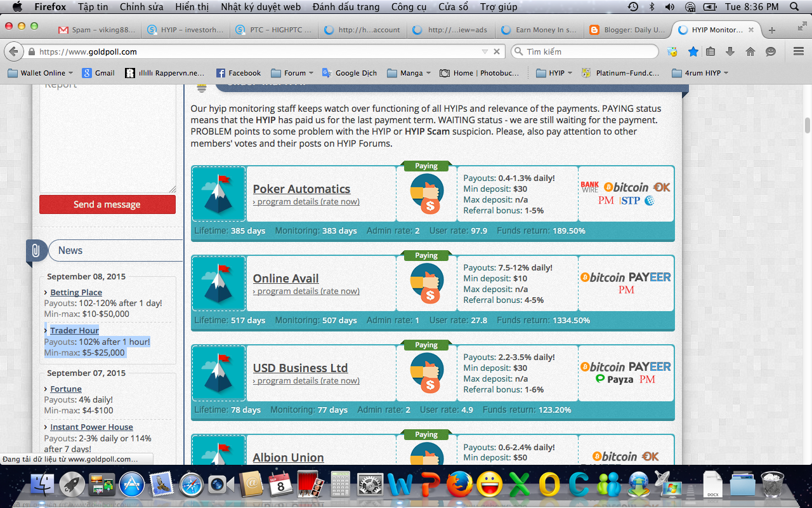This screenshot has height=508, width=812.
Task: Open a new tab with the plus button
Action: (772, 30)
